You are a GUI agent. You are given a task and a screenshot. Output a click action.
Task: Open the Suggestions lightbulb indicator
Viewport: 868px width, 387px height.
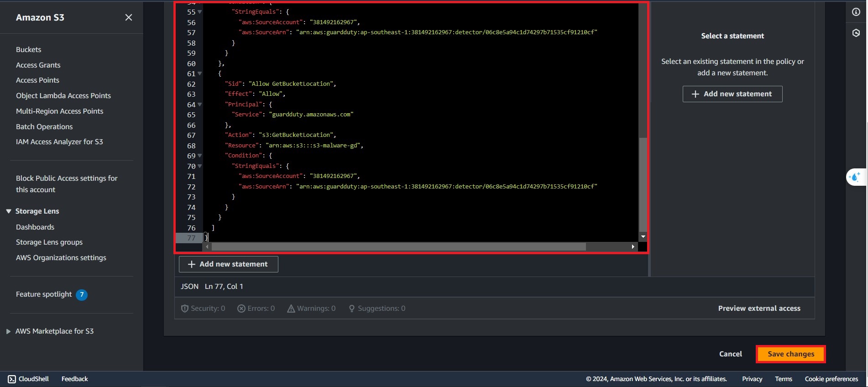376,309
